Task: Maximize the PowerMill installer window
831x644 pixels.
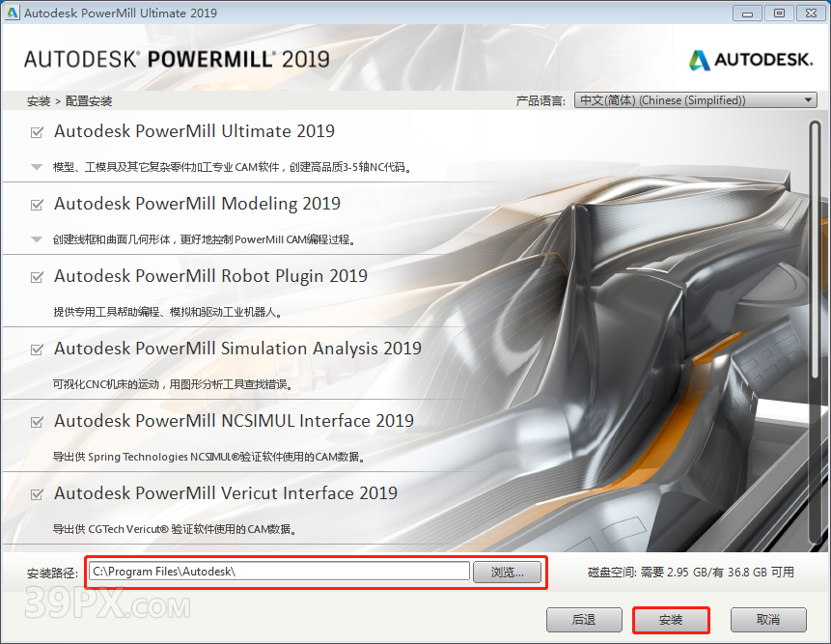Action: tap(780, 14)
